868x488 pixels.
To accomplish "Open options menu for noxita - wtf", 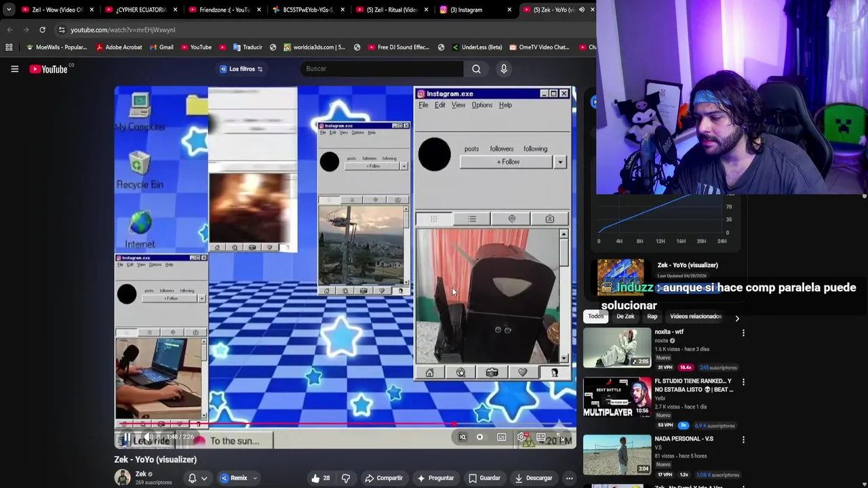I will (x=743, y=333).
